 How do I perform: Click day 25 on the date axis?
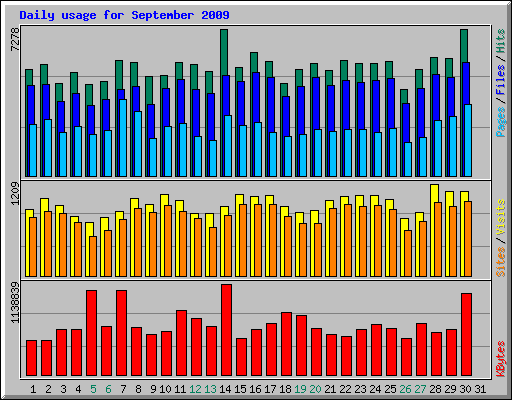point(390,389)
